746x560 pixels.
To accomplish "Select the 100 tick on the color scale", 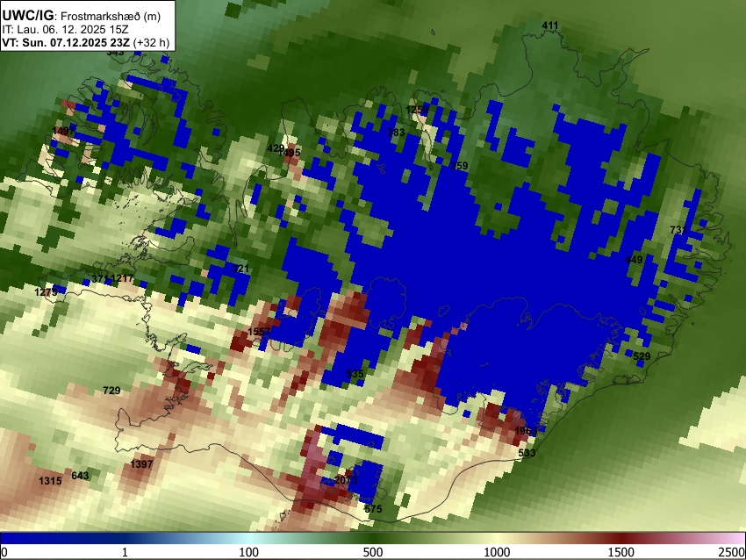I will 249,552.
